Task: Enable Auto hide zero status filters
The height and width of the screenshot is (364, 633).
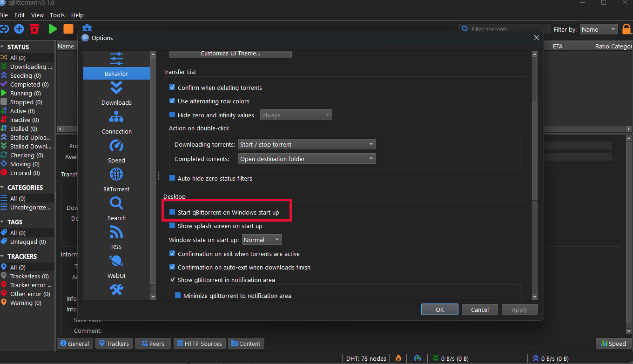Action: 172,178
